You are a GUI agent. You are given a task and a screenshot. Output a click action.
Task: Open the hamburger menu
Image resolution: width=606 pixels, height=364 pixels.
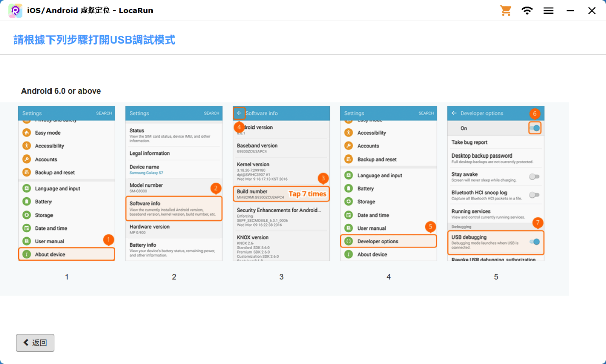[549, 11]
